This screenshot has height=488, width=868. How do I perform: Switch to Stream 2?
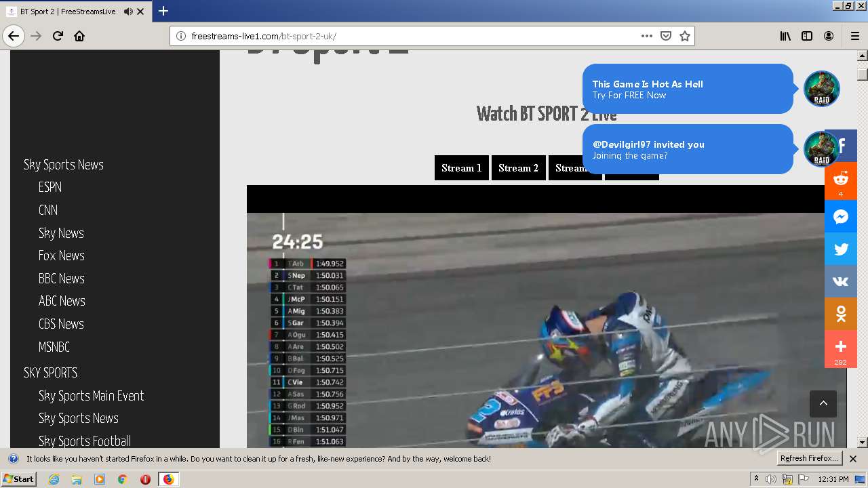coord(519,168)
